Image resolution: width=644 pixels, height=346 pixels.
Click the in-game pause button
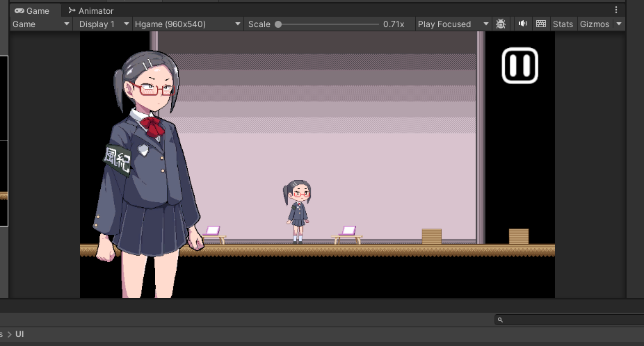(520, 65)
